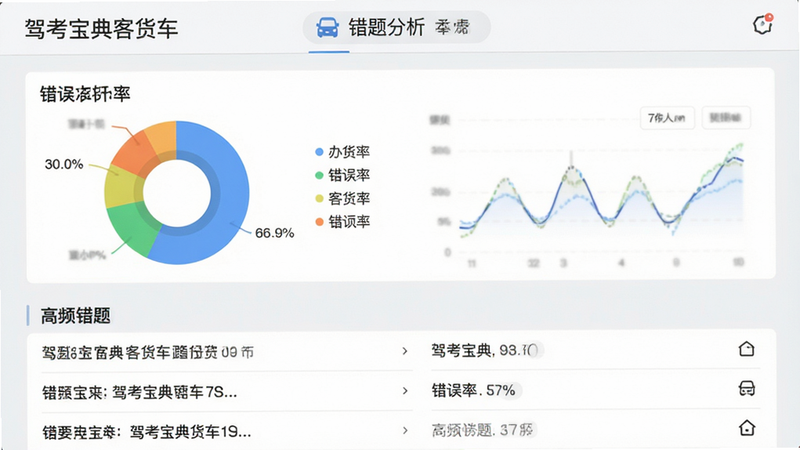The height and width of the screenshot is (450, 800).
Task: Click the blurred button beside 7-day range
Action: pos(726,118)
